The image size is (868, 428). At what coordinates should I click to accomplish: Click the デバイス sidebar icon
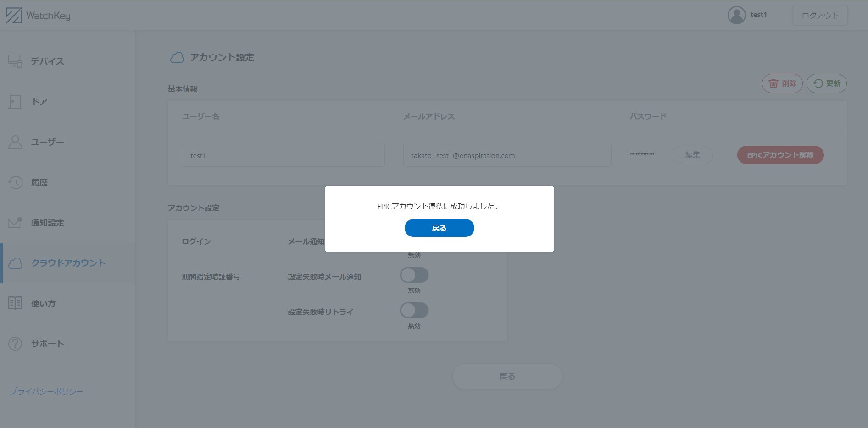pos(15,61)
